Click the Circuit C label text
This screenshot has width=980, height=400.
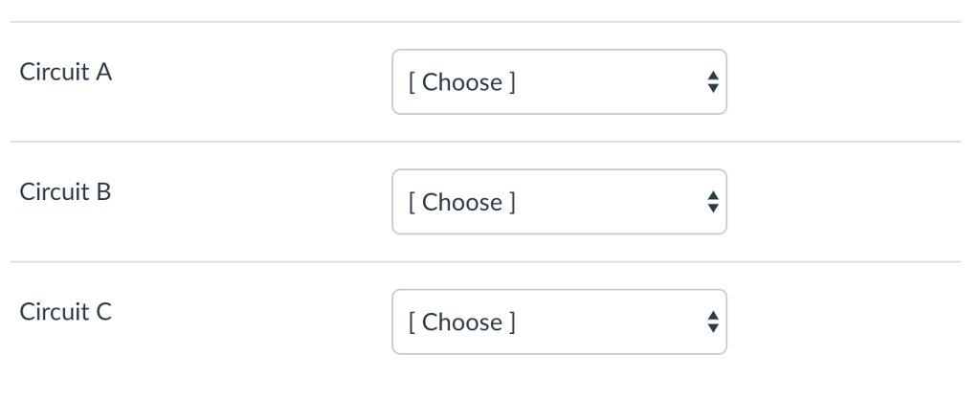pos(65,311)
